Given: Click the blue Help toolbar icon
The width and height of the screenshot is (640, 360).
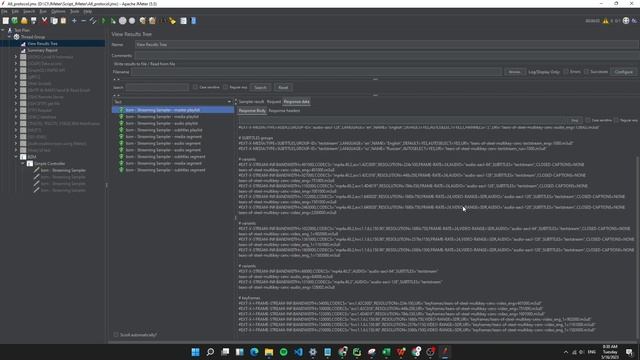Looking at the screenshot, I should coord(193,20).
